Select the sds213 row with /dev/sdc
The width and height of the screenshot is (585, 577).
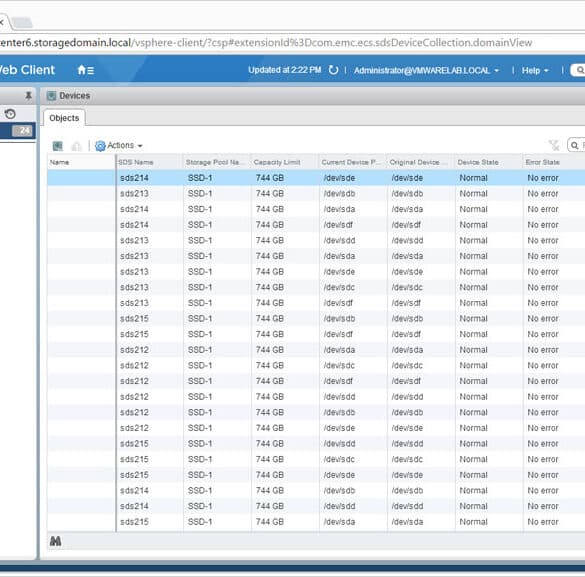[316, 288]
